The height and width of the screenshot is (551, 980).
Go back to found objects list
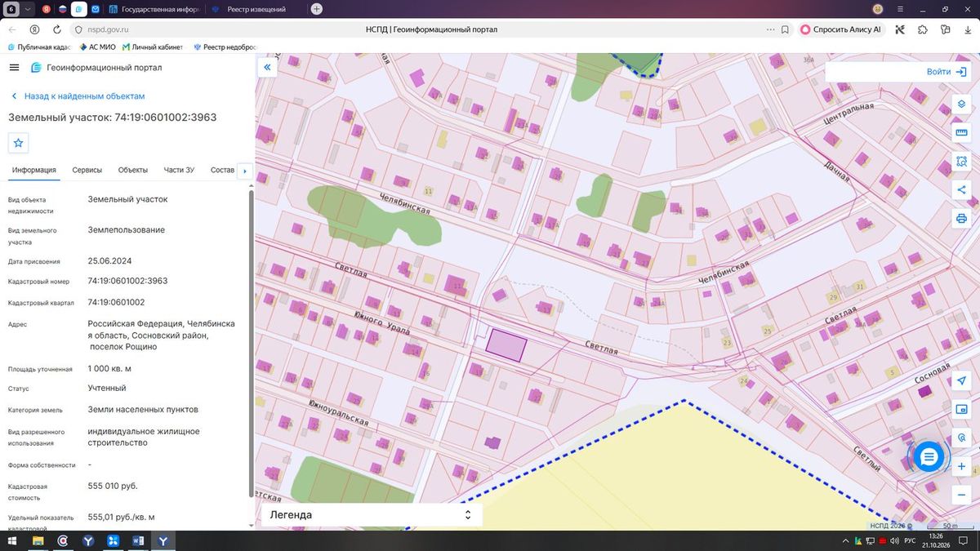tap(78, 96)
